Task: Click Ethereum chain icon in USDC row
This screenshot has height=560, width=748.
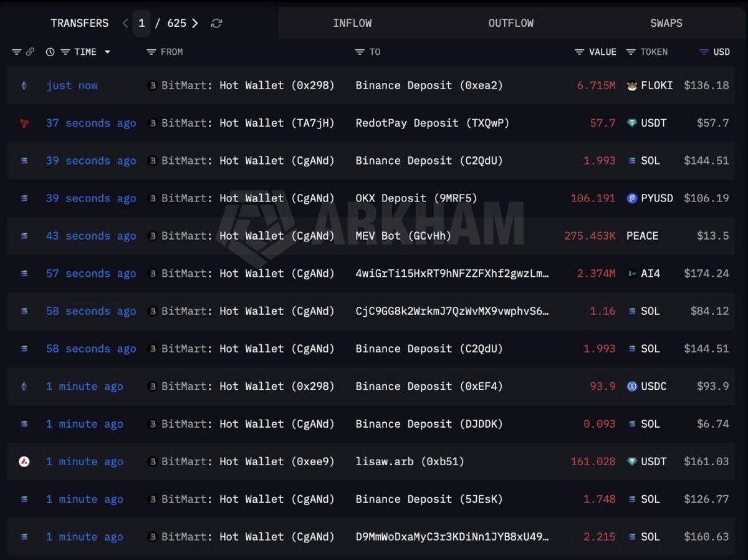Action: click(x=24, y=387)
